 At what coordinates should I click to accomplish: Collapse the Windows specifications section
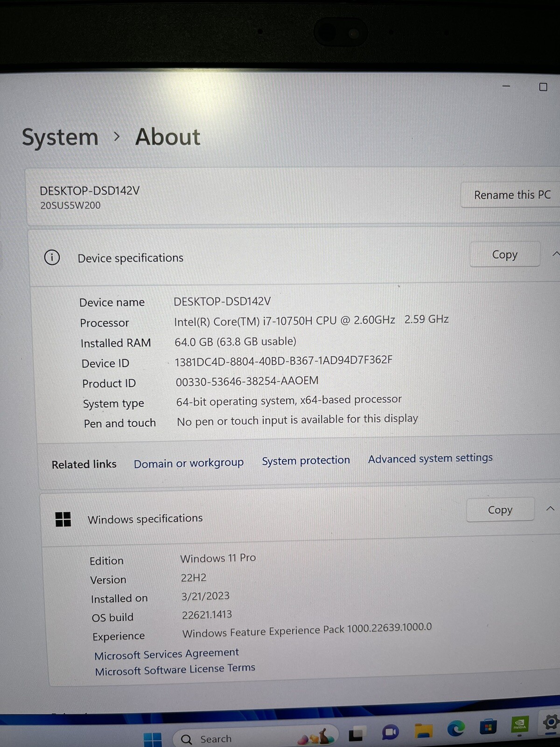(x=550, y=508)
